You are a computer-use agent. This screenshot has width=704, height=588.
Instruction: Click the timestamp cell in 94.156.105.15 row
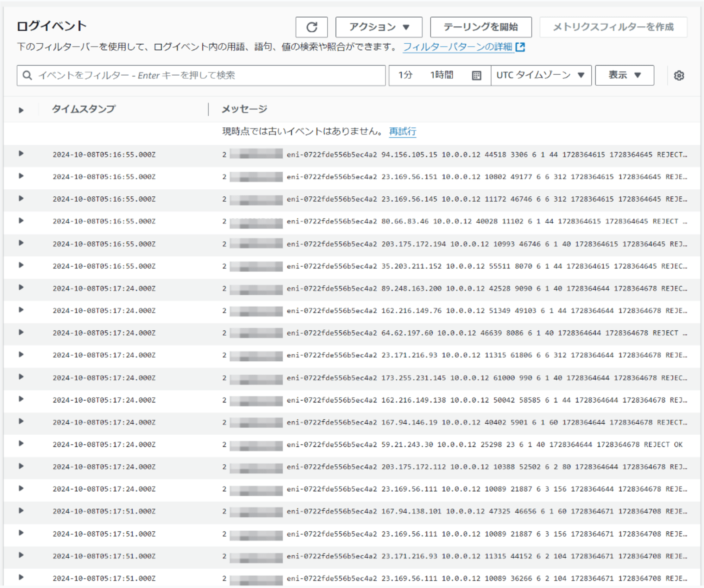104,155
